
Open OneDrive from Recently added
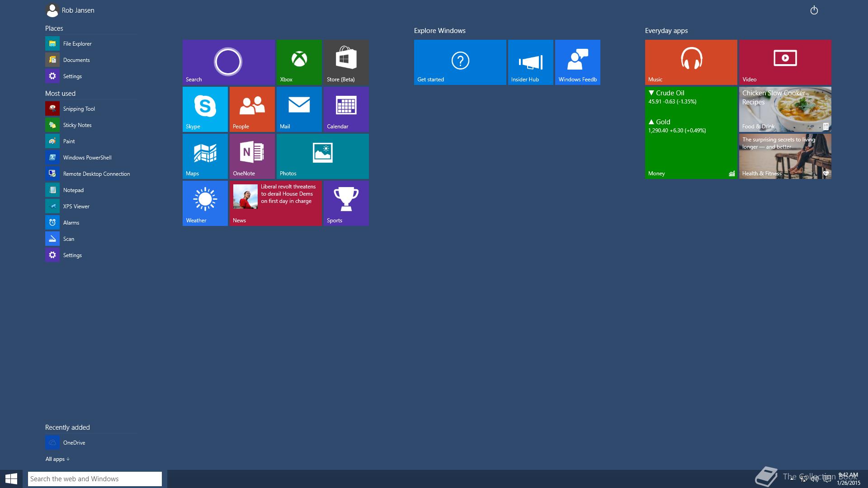click(x=91, y=442)
